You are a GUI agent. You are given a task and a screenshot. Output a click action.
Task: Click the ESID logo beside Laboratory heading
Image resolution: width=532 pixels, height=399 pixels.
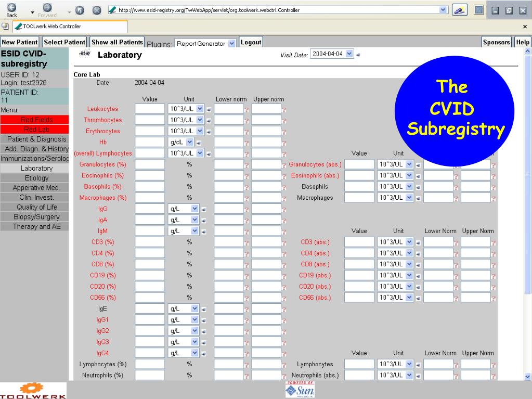pos(84,54)
